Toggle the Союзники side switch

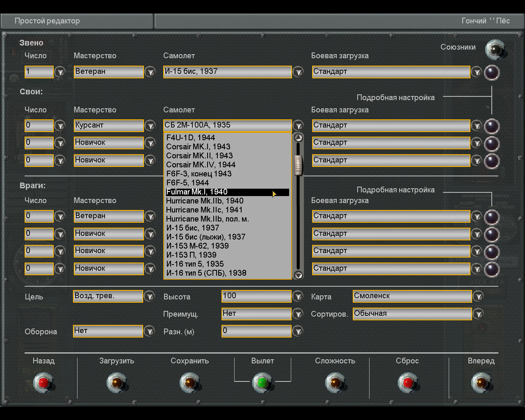pos(495,50)
